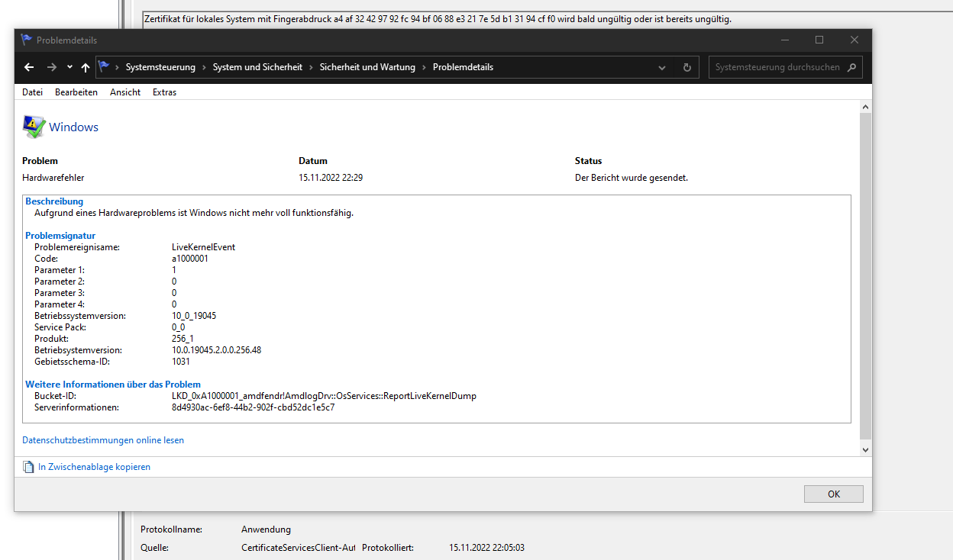Navigate to Sicherheit und Wartung breadcrumb
The width and height of the screenshot is (953, 560).
367,67
